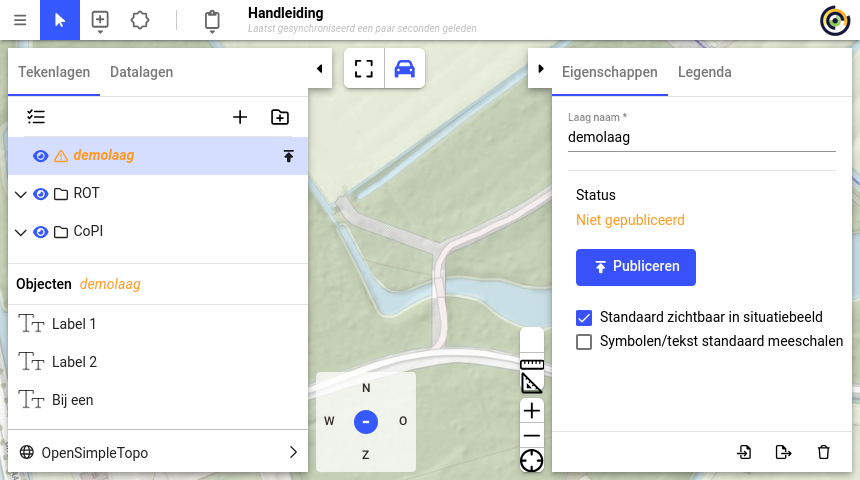860x480 pixels.
Task: Click the add new layer plus icon
Action: [x=240, y=117]
